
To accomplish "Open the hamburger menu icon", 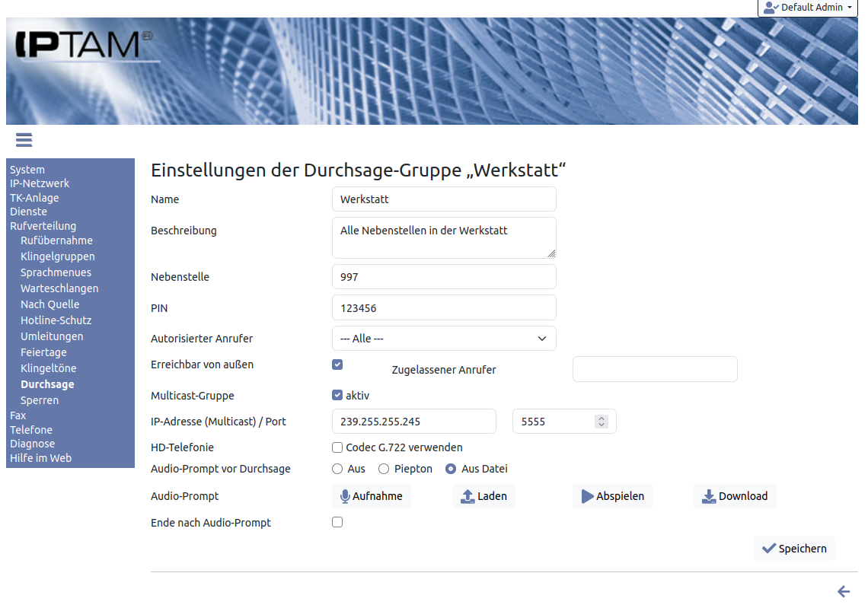I will click(23, 139).
